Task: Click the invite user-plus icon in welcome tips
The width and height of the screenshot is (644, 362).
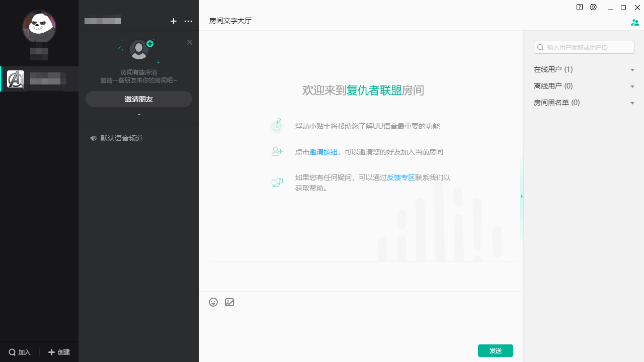Action: point(277,151)
